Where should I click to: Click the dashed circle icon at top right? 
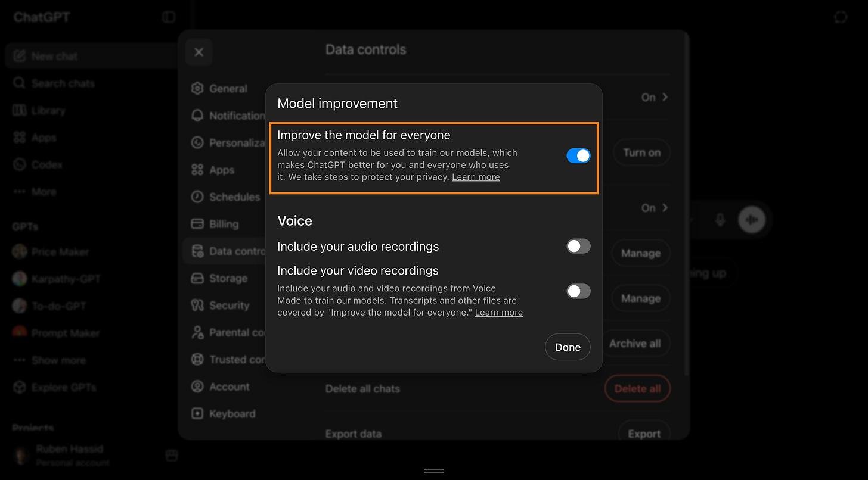[x=841, y=17]
